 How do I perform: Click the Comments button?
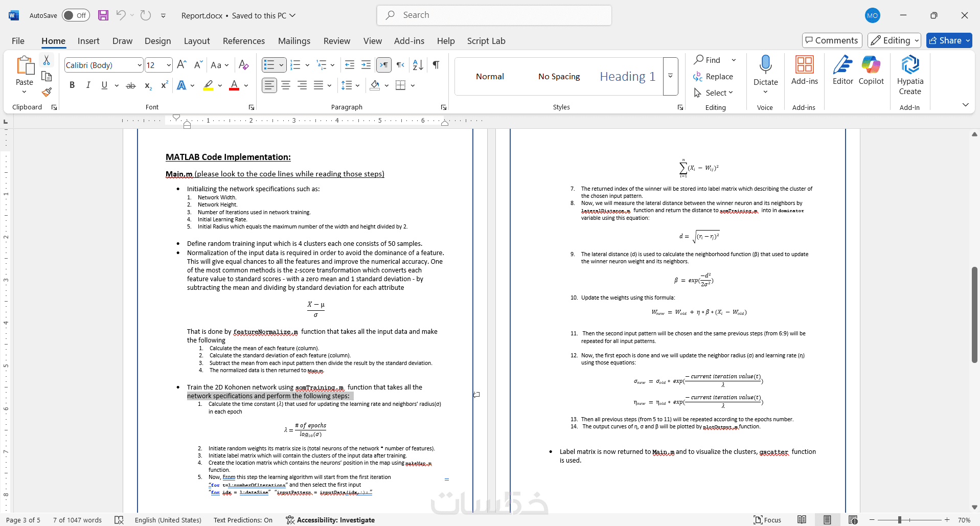point(832,40)
